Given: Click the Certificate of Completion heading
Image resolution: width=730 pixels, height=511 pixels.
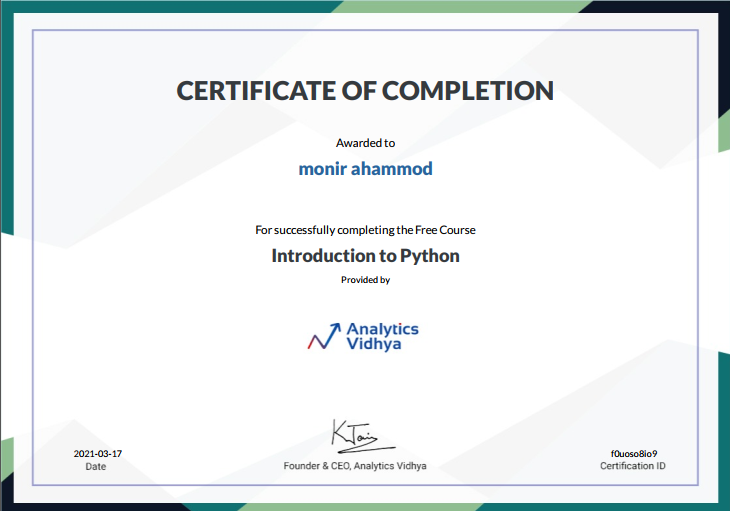Looking at the screenshot, I should click(x=365, y=90).
